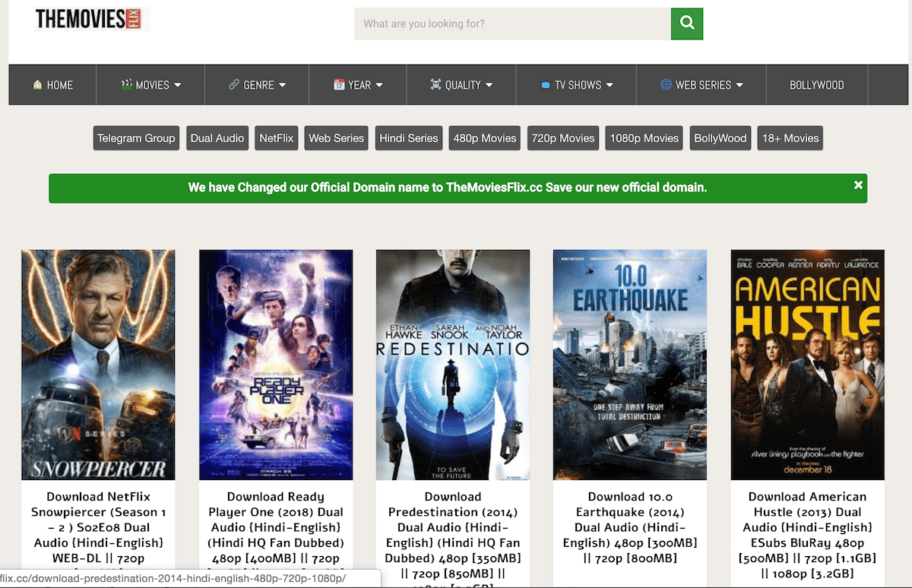Open the 1080p Movies tag
This screenshot has width=912, height=588.
pos(644,138)
